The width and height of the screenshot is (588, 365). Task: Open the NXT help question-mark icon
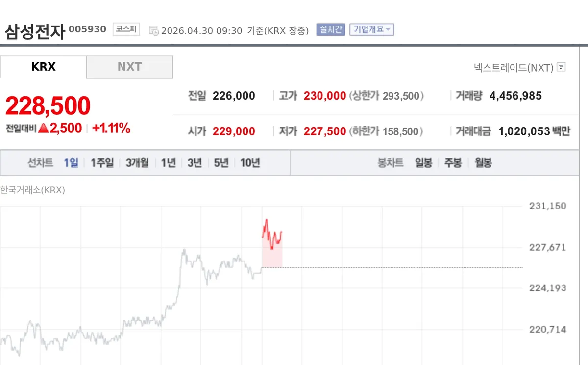[562, 67]
